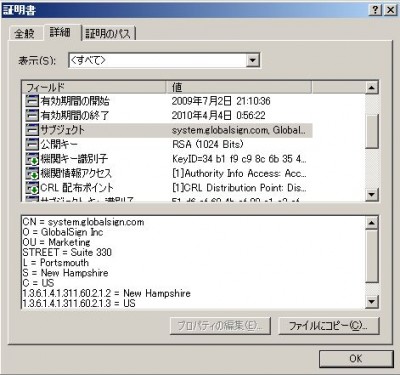Click the C = US line

pyautogui.click(x=38, y=283)
